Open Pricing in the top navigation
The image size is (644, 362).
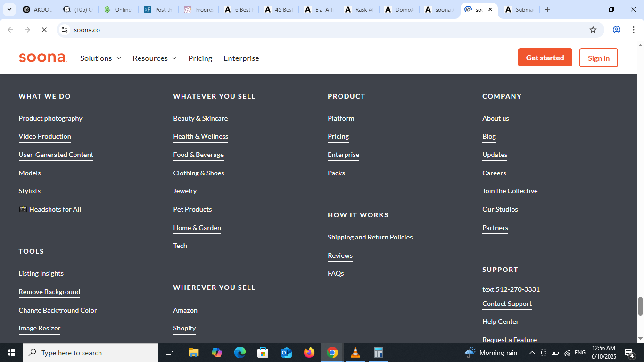pos(200,58)
